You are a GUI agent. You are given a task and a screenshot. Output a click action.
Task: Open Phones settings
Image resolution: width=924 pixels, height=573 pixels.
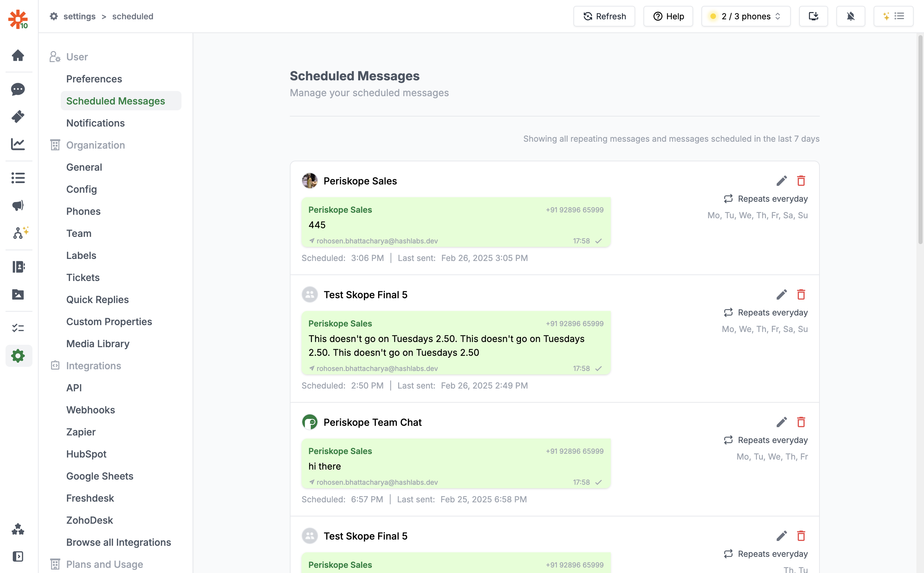tap(83, 211)
